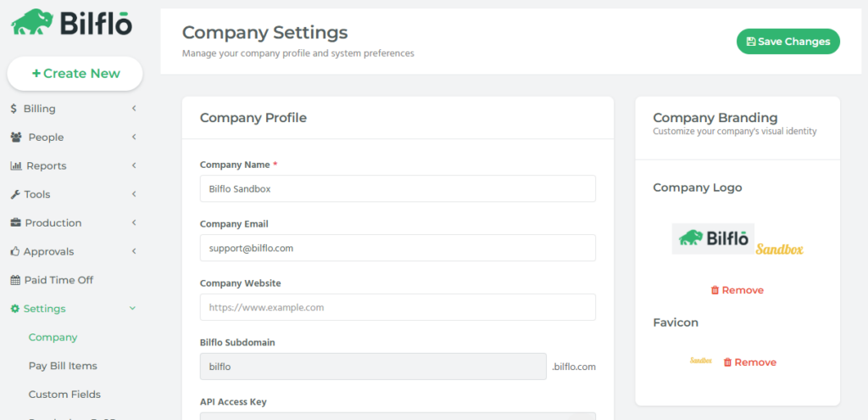Open the Pay Bill Items settings page

click(63, 366)
